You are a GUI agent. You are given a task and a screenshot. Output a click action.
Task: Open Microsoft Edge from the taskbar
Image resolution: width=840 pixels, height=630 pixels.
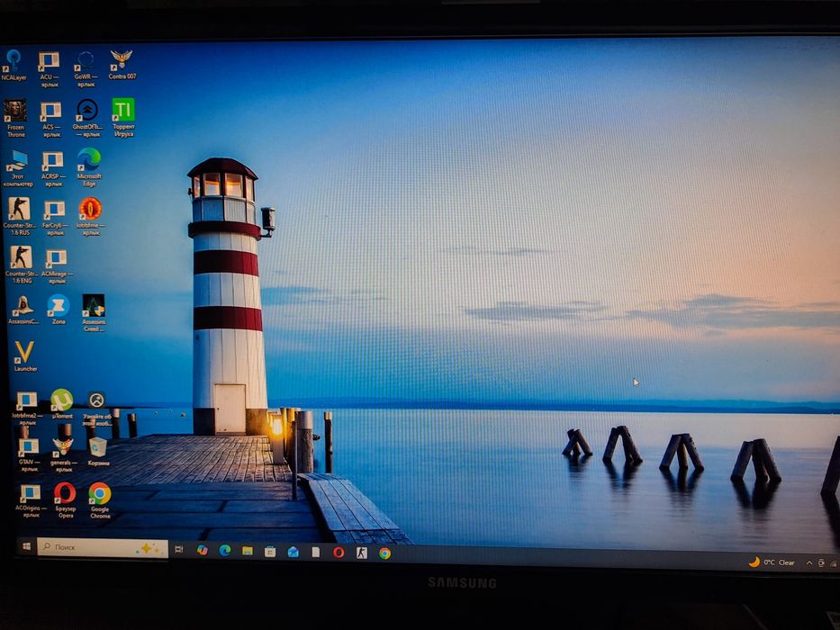225,550
